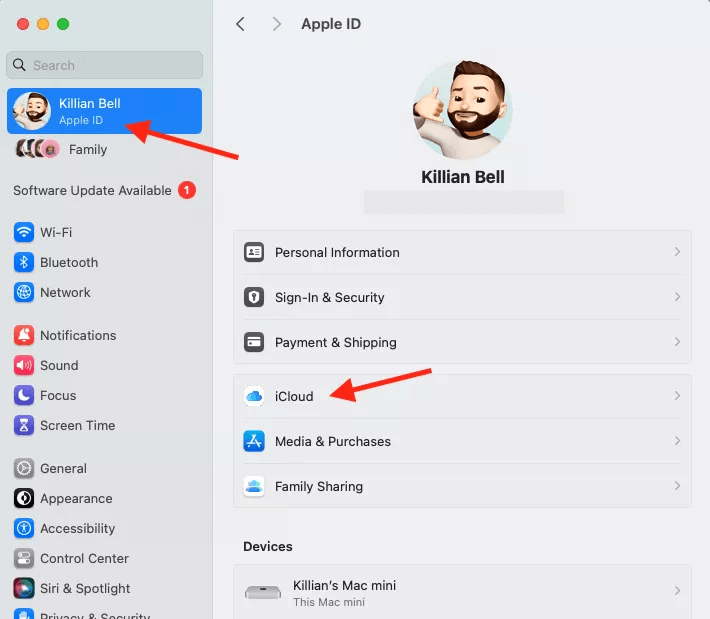Click the Notifications bell icon
The height and width of the screenshot is (619, 710).
(x=24, y=336)
